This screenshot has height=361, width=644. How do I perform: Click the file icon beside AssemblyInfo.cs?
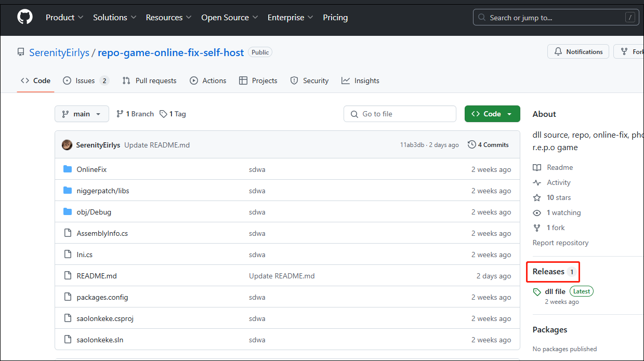[68, 233]
